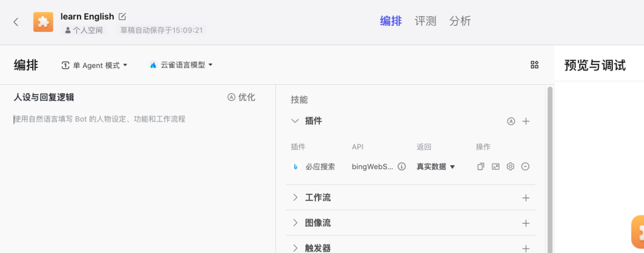
Task: Switch to the 分析 tab
Action: [460, 21]
